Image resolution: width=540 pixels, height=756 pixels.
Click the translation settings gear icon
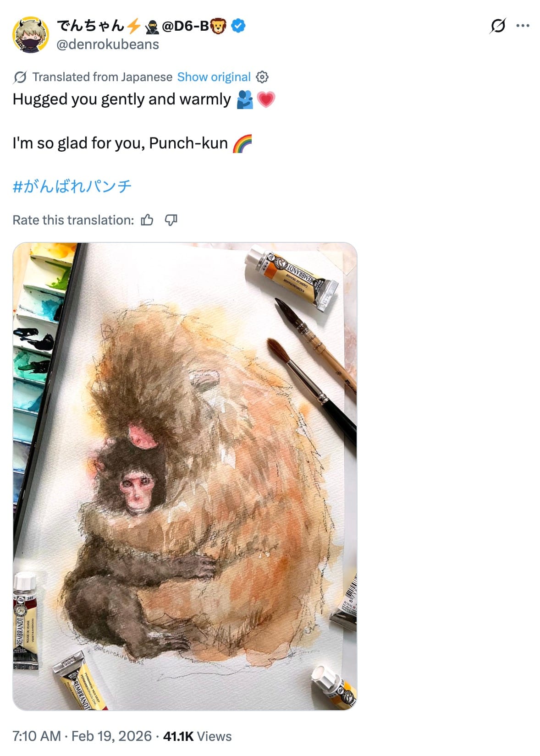pos(262,77)
